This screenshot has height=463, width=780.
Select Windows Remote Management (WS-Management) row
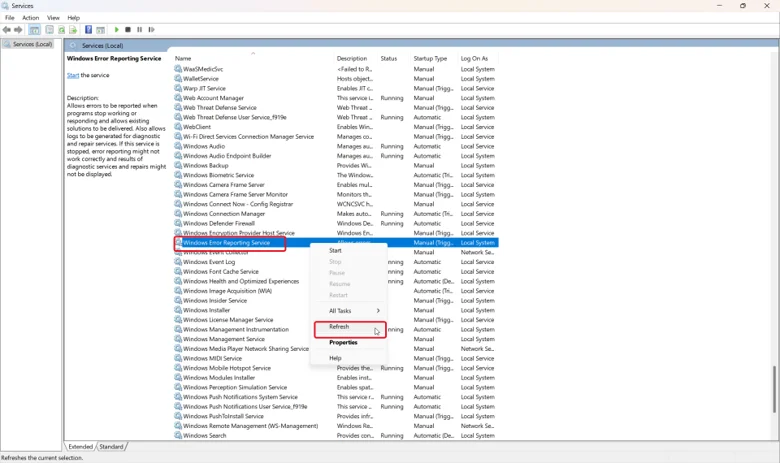coord(336,426)
